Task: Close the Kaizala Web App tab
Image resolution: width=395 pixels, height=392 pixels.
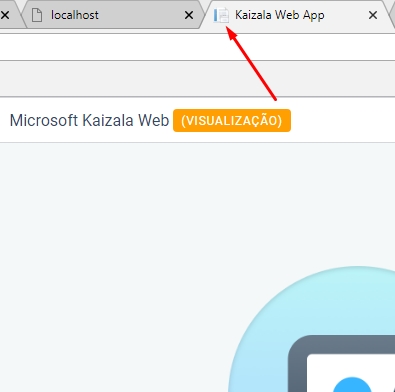Action: (373, 15)
